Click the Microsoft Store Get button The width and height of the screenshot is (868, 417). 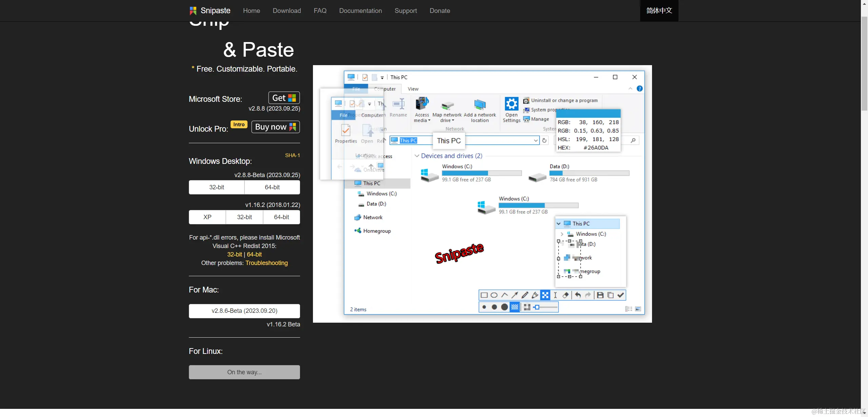[284, 98]
